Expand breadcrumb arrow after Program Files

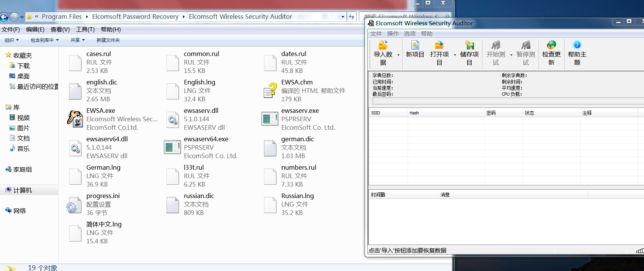click(x=87, y=17)
